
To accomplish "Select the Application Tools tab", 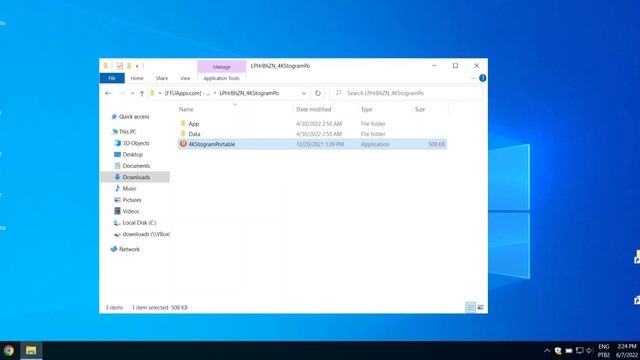I will (x=222, y=78).
